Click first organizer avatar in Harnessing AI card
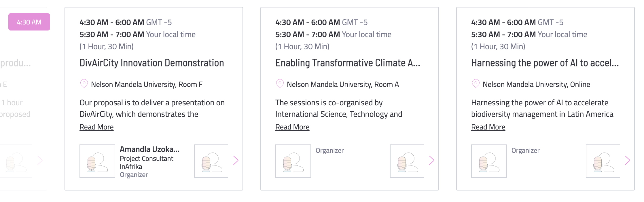This screenshot has height=202, width=644. [489, 161]
